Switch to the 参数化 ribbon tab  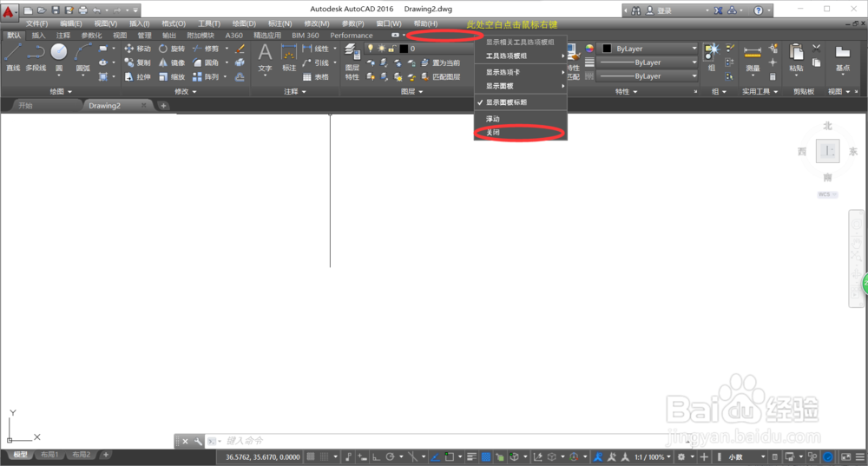pyautogui.click(x=91, y=36)
